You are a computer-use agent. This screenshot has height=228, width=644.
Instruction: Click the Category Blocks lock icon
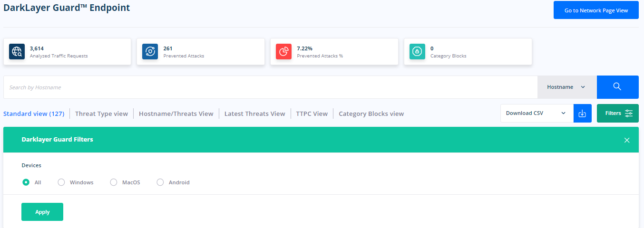(417, 52)
